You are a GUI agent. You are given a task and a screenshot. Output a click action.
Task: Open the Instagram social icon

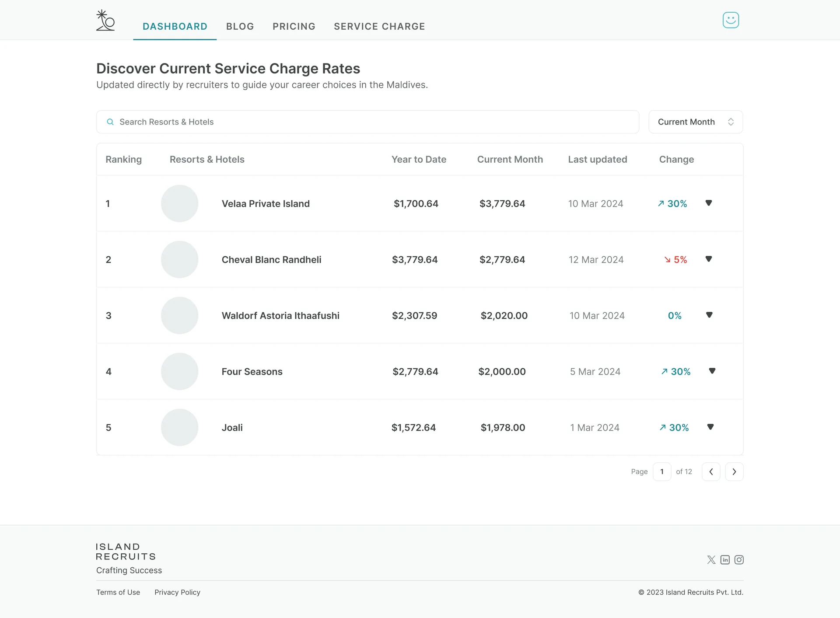tap(739, 560)
